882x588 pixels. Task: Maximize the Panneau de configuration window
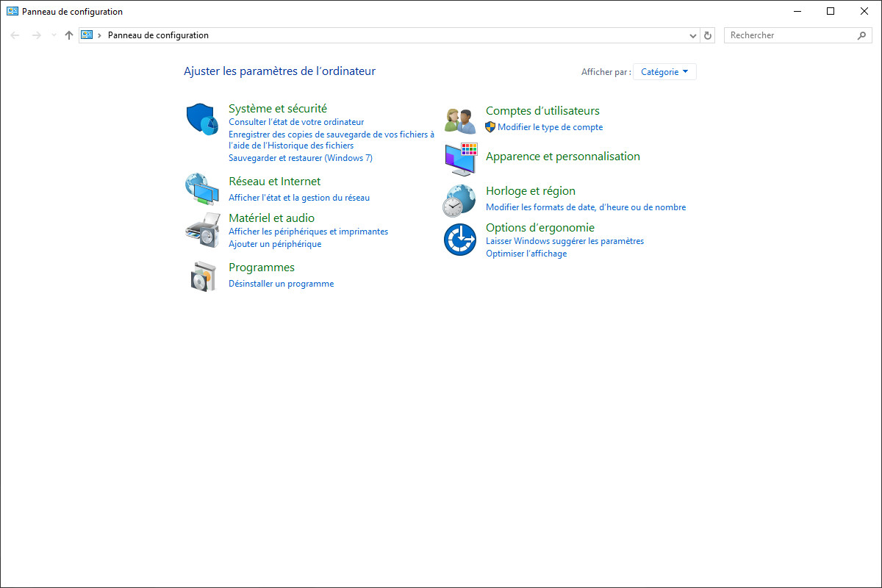click(x=831, y=11)
